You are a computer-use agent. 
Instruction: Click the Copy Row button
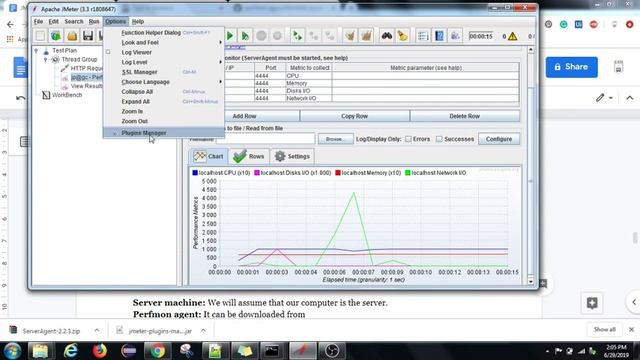point(354,116)
